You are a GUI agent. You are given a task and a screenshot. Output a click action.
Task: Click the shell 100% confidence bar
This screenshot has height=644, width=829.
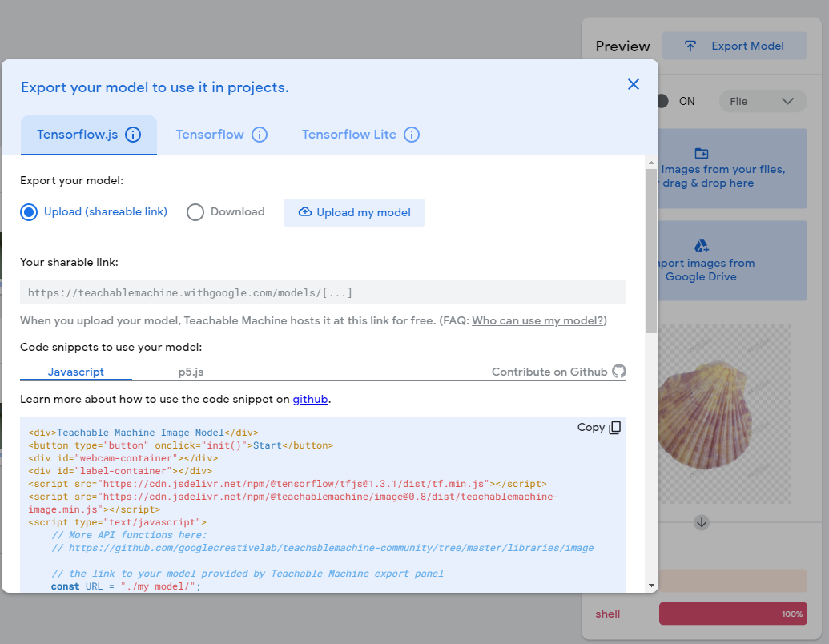point(733,614)
